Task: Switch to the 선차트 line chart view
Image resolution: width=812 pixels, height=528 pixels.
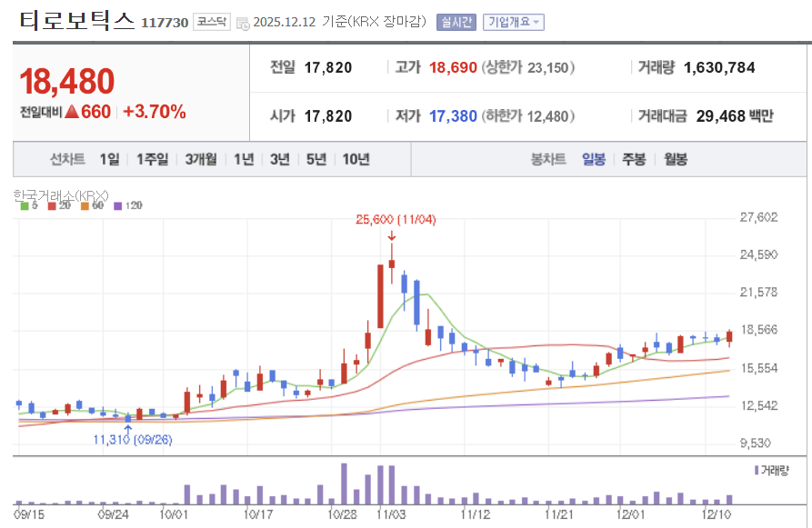Action: tap(66, 158)
